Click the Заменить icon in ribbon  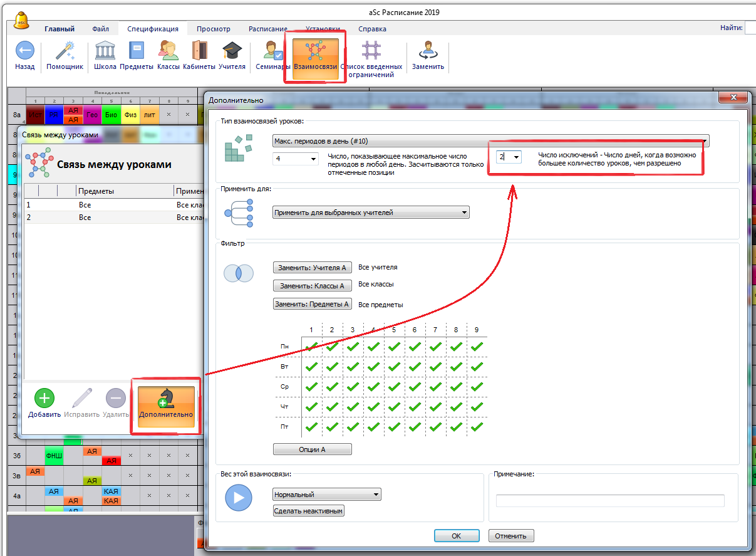coord(428,51)
